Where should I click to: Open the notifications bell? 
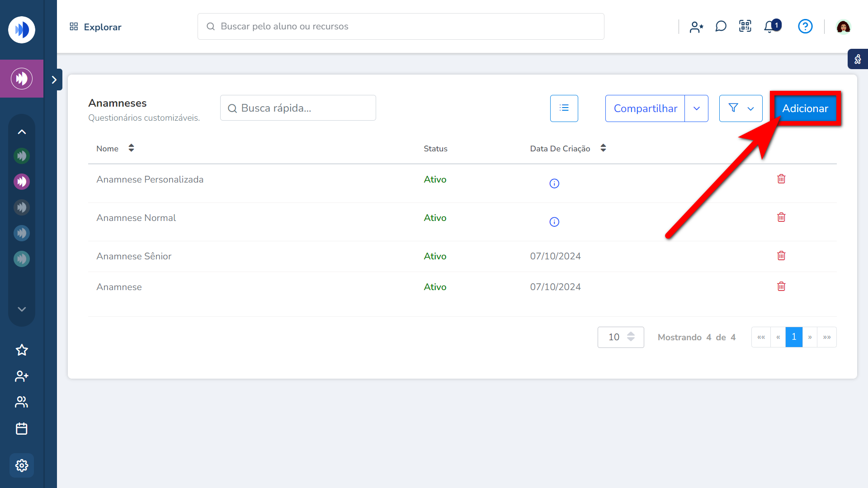click(770, 27)
